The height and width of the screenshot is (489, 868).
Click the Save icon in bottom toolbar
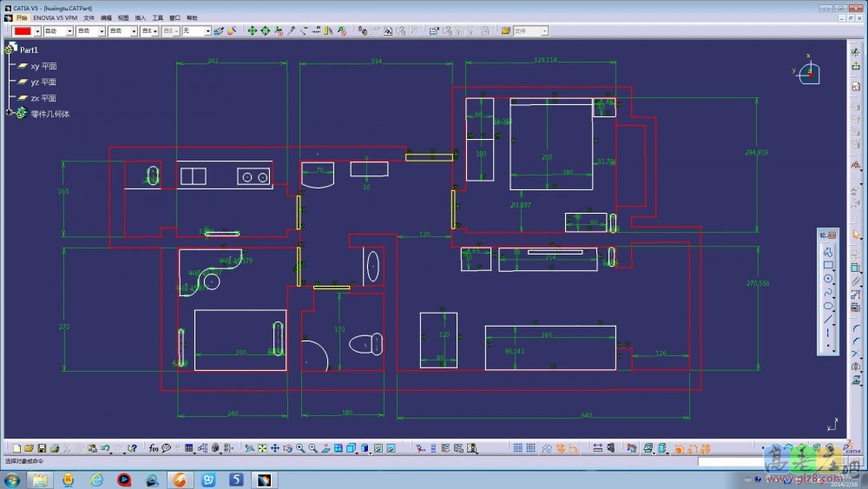(42, 448)
